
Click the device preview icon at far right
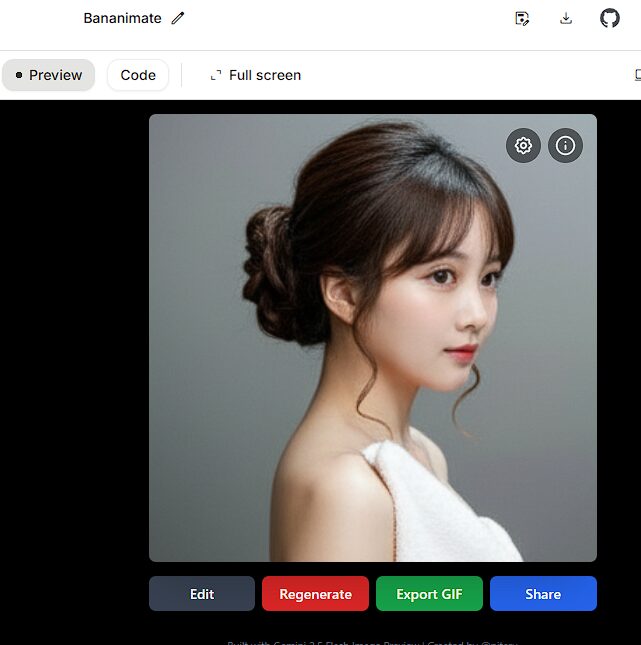click(637, 75)
